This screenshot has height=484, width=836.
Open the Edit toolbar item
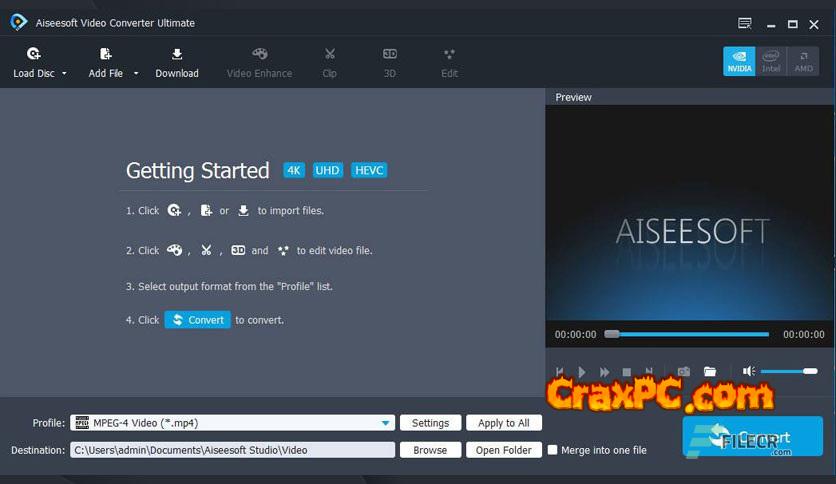point(450,61)
